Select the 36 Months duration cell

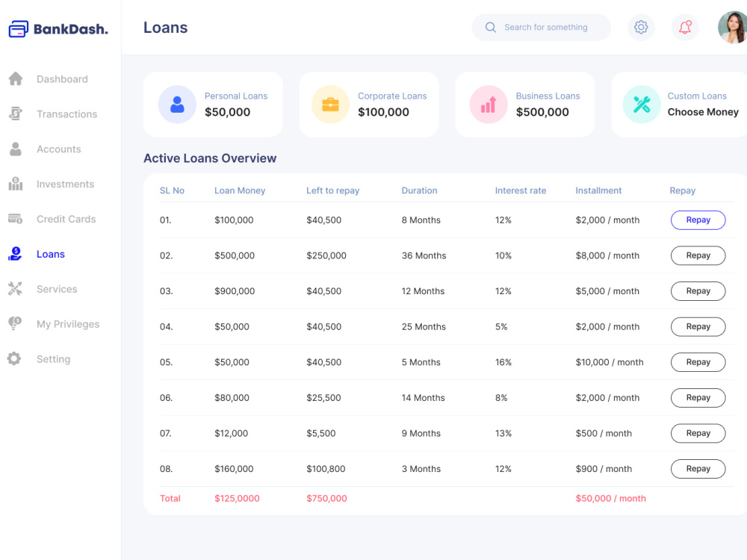click(x=424, y=255)
